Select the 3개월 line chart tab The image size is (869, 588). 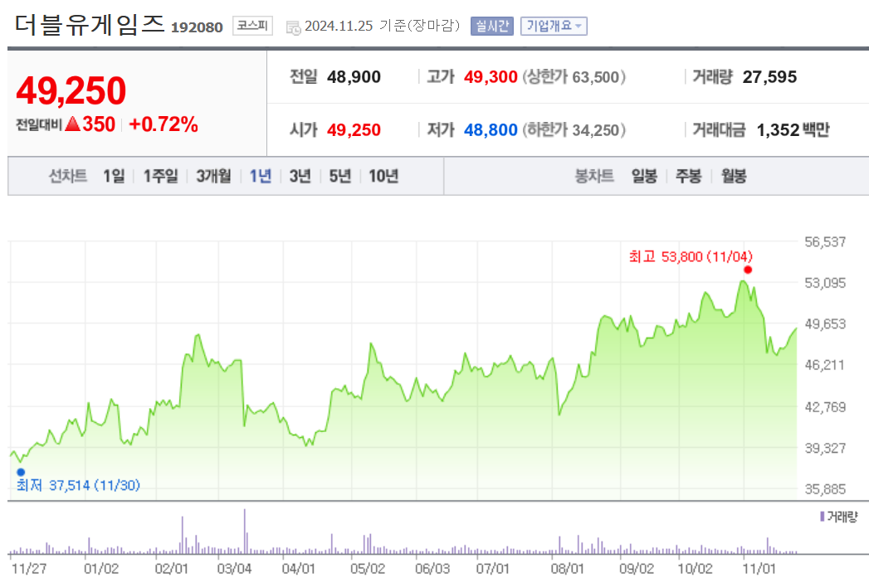point(213,176)
